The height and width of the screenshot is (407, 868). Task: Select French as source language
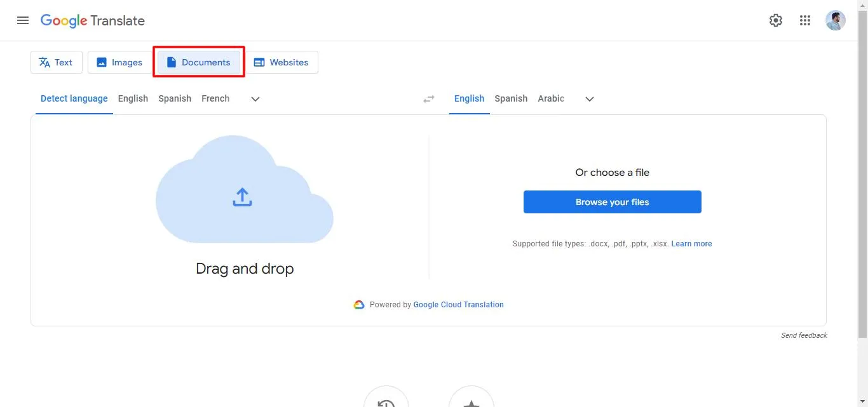215,98
